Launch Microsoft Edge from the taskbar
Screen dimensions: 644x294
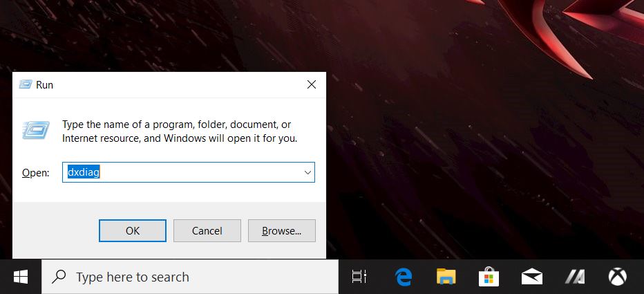click(x=404, y=277)
